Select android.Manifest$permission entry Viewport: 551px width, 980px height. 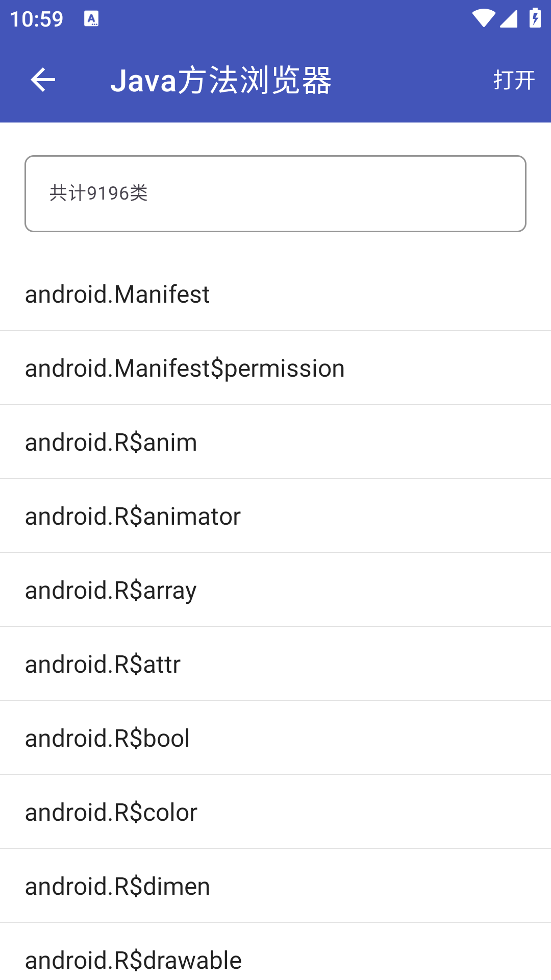tap(275, 368)
